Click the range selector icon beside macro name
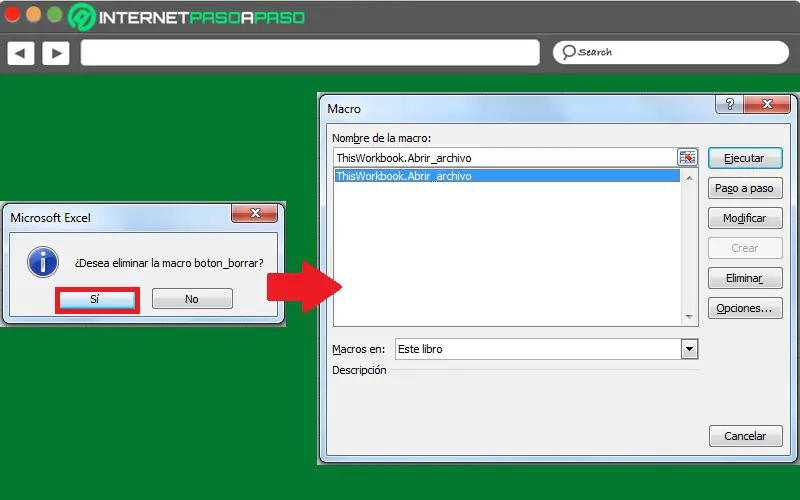 pos(687,158)
